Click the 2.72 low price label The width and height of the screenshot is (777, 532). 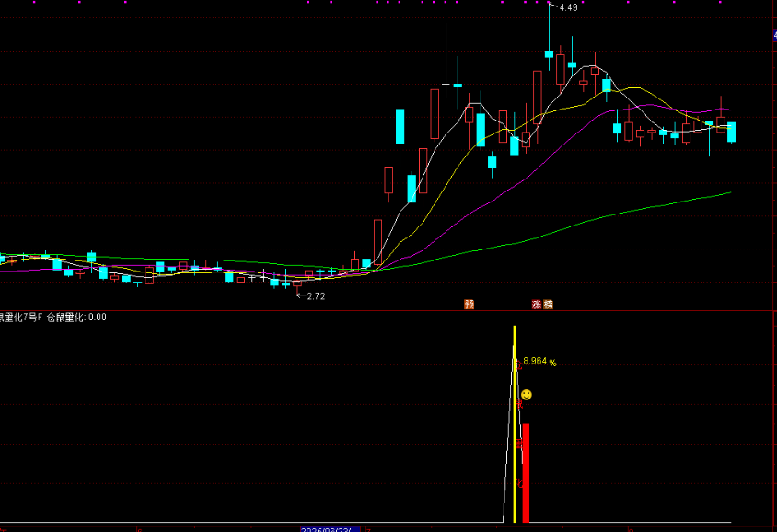(x=315, y=296)
